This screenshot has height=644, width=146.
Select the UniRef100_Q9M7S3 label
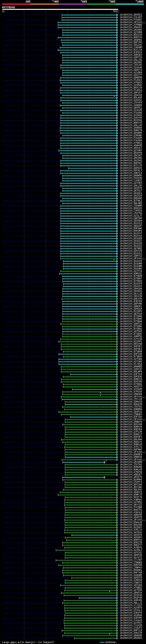[x=131, y=58]
